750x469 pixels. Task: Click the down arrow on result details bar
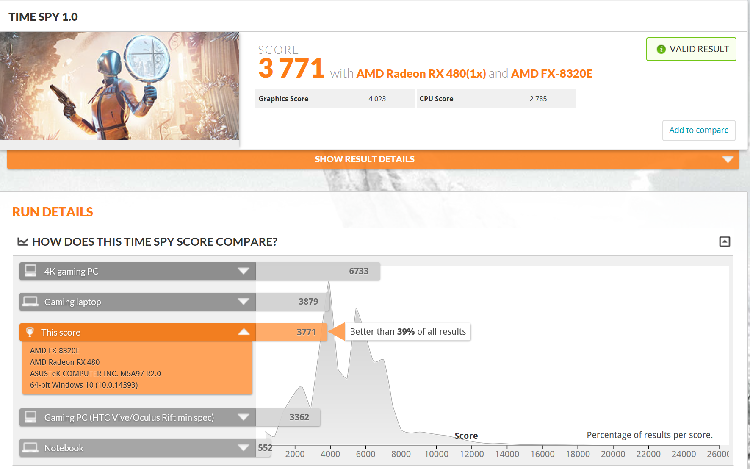coord(728,159)
